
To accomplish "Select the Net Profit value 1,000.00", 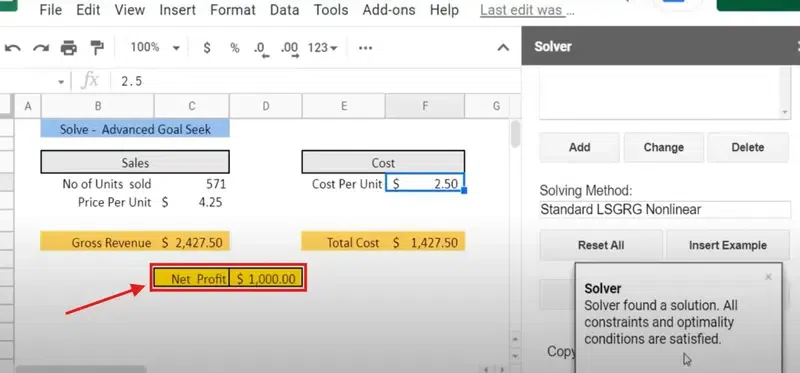I will [x=266, y=279].
